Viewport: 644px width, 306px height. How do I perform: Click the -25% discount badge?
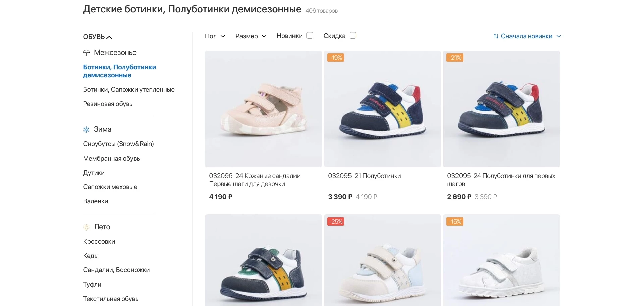[x=336, y=222]
